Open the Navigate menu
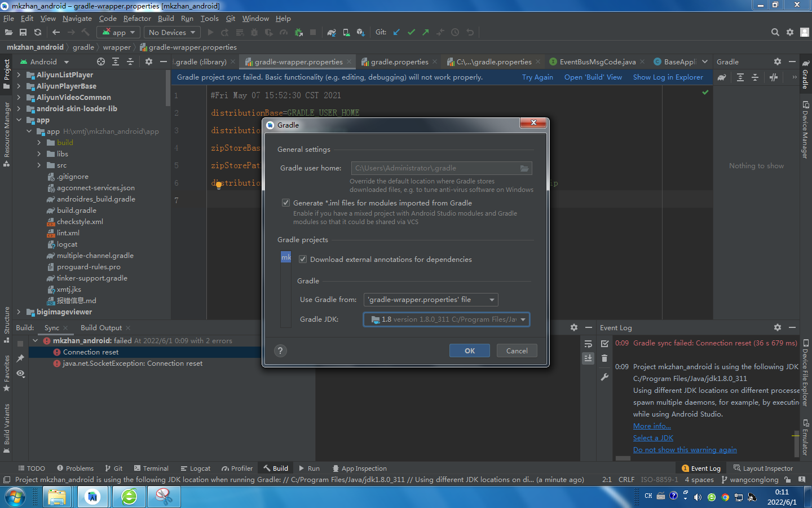The height and width of the screenshot is (508, 812). coord(77,18)
